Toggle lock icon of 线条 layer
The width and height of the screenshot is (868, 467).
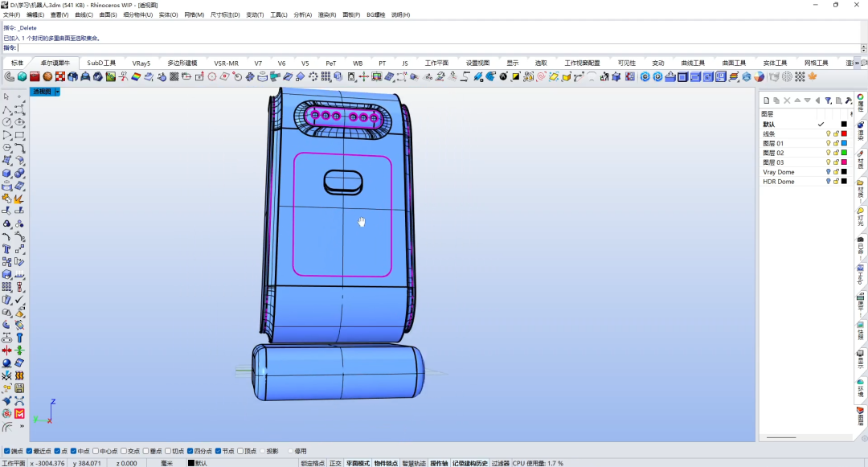pos(836,134)
